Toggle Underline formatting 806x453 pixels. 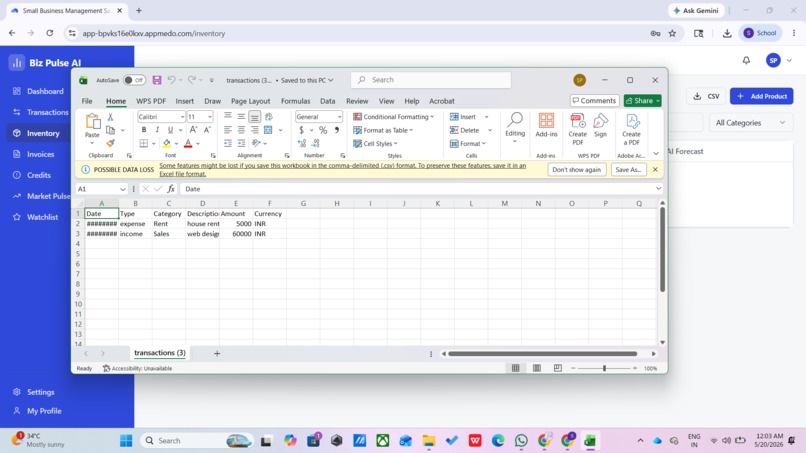(x=170, y=130)
